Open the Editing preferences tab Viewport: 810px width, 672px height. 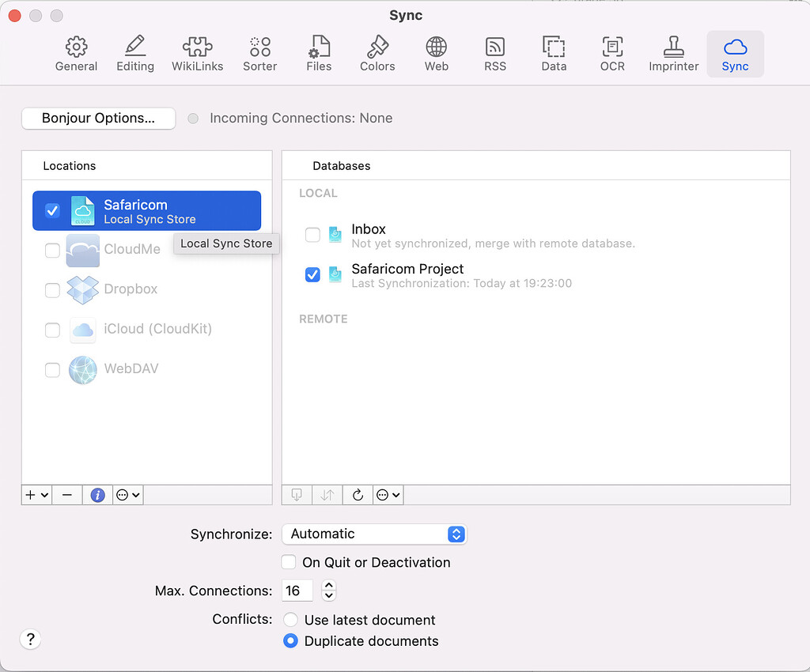(134, 51)
